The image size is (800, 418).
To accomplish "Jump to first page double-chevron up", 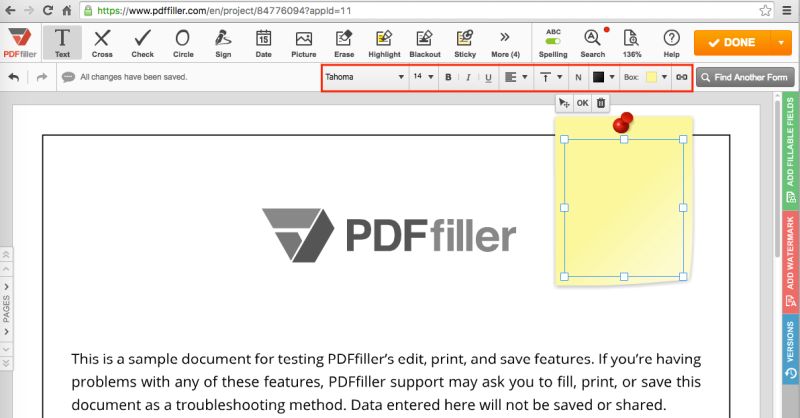I will 6,254.
